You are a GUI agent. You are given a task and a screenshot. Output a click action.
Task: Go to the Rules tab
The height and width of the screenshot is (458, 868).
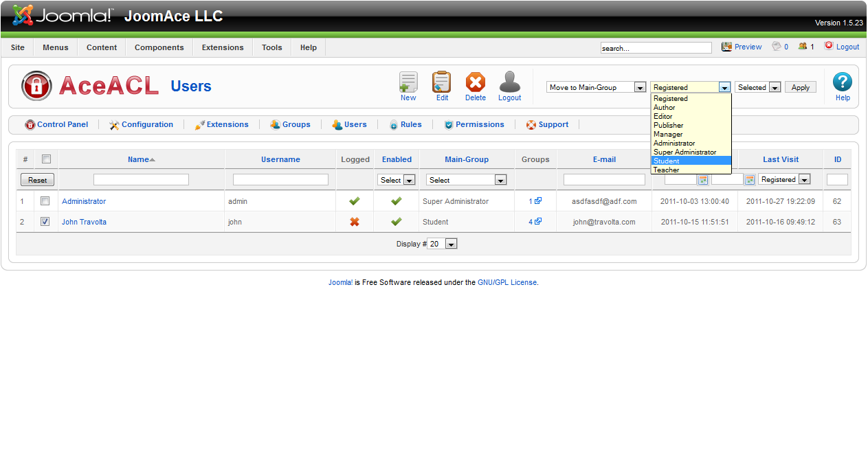[405, 125]
